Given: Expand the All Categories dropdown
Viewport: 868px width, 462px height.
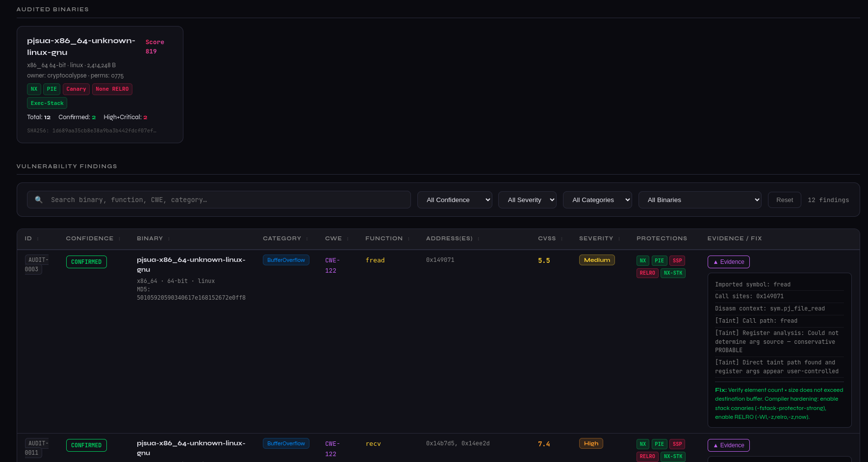Looking at the screenshot, I should pos(597,200).
